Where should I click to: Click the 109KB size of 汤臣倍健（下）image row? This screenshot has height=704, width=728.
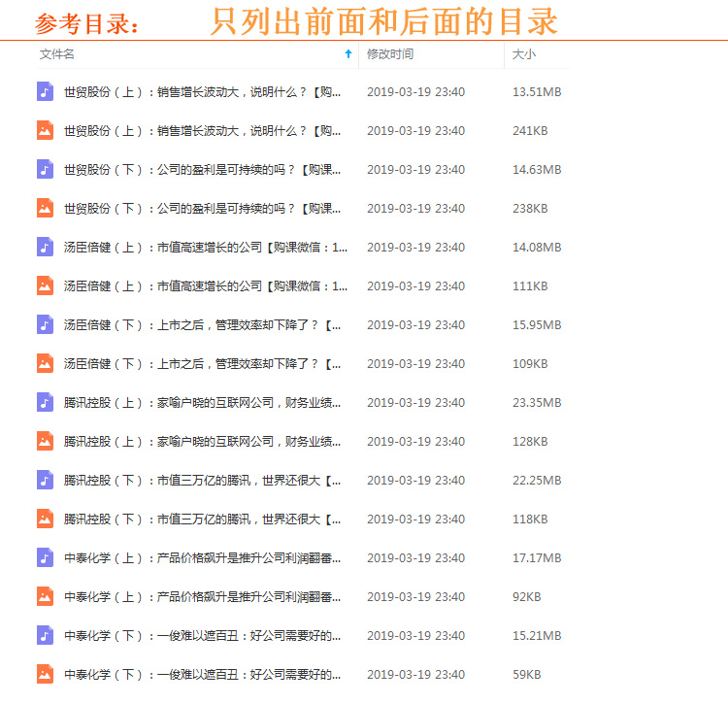coord(530,364)
